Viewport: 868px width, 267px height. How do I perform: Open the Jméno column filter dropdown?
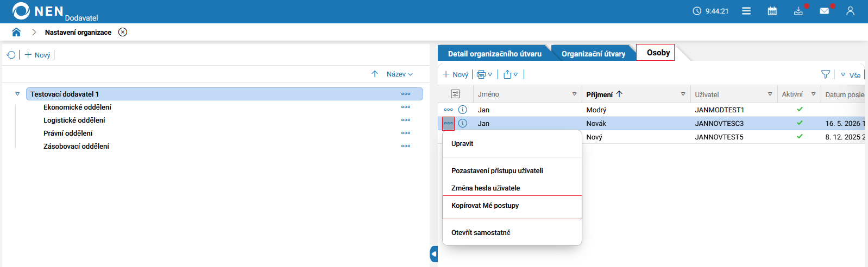click(x=574, y=94)
